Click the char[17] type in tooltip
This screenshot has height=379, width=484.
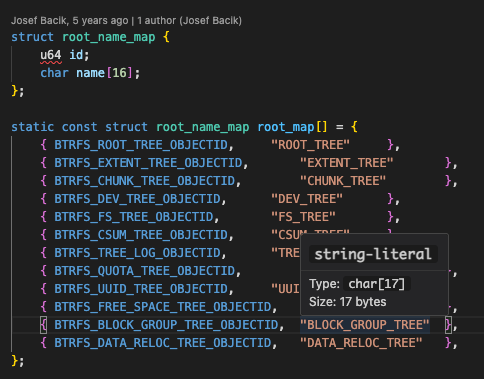click(x=376, y=284)
